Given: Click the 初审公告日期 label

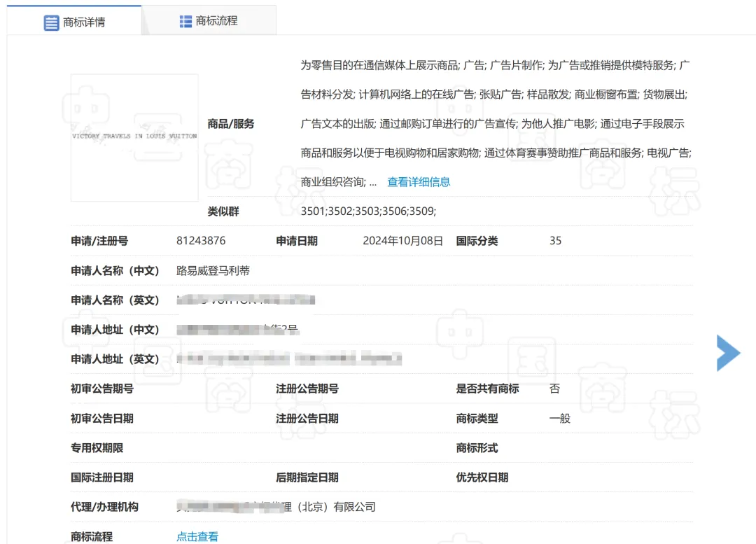Looking at the screenshot, I should pyautogui.click(x=102, y=418).
